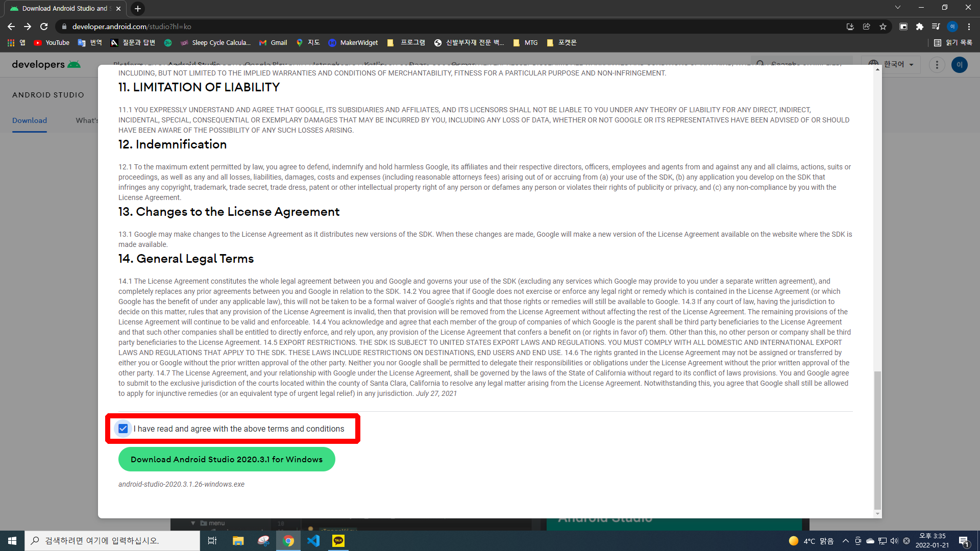Open the notification center icon
This screenshot has width=980, height=551.
(x=964, y=541)
